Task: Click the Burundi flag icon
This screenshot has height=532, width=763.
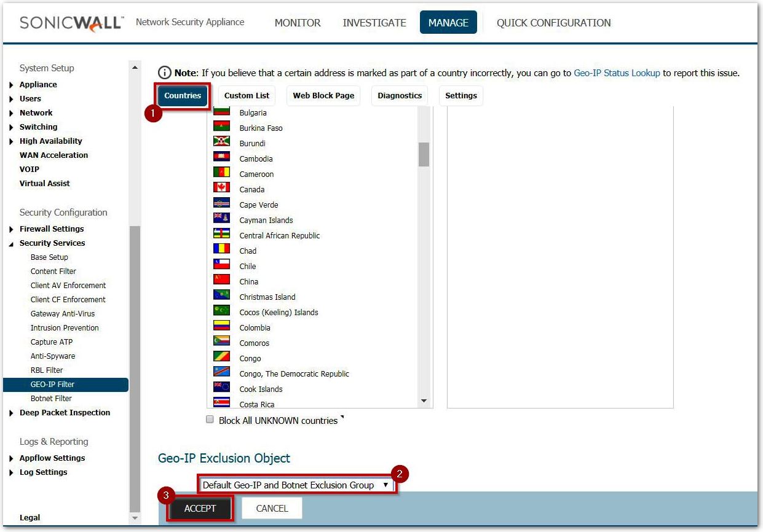Action: [x=221, y=141]
